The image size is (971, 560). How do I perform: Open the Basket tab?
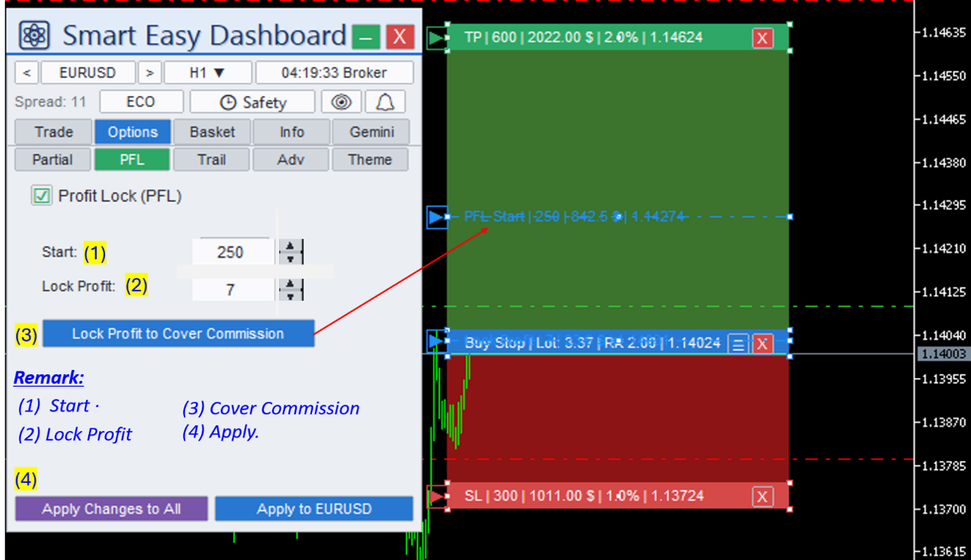click(212, 132)
